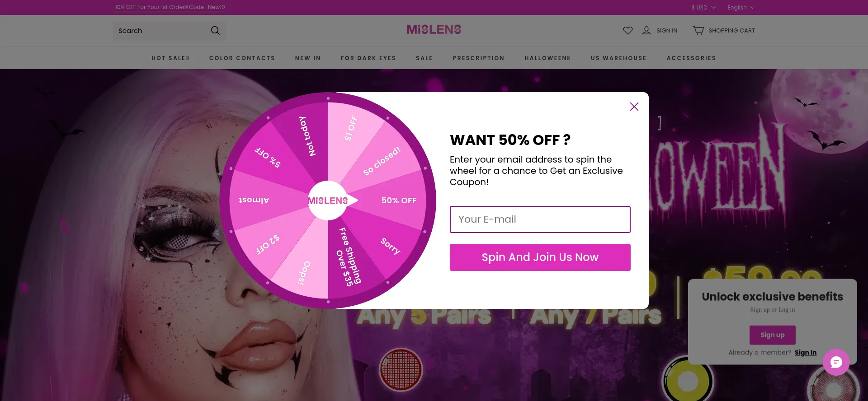The image size is (868, 401).
Task: Go to the US Warehouse menu
Action: pyautogui.click(x=618, y=58)
